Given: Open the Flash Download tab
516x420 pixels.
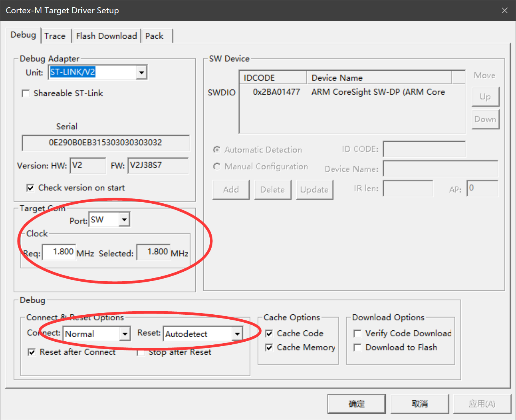Looking at the screenshot, I should [x=106, y=35].
